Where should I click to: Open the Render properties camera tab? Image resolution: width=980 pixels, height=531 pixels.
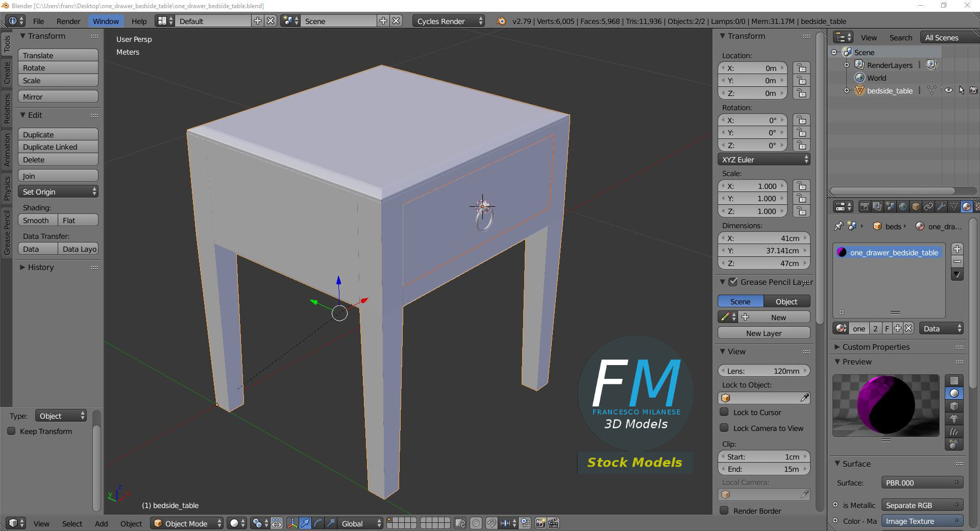click(x=864, y=207)
